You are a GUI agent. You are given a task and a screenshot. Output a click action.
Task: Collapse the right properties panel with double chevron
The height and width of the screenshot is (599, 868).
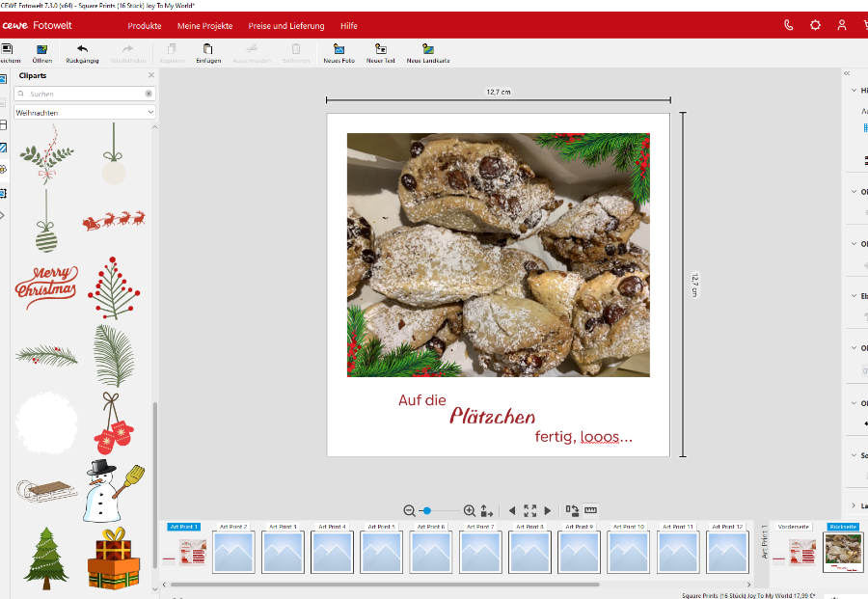point(847,73)
